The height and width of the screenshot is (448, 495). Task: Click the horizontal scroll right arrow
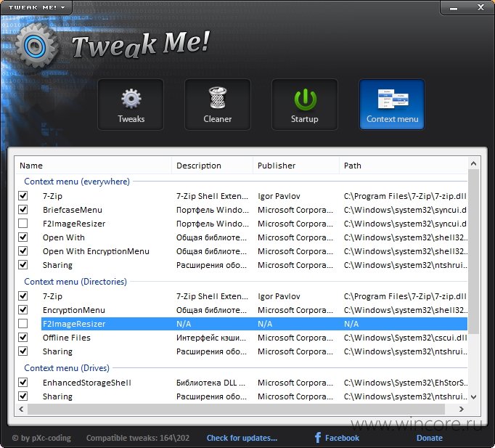[x=461, y=410]
